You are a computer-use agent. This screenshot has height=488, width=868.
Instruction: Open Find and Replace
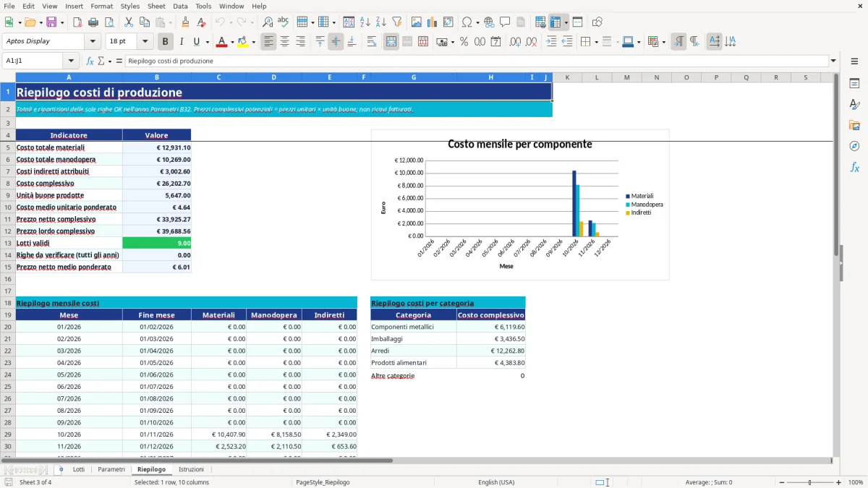[x=268, y=22]
